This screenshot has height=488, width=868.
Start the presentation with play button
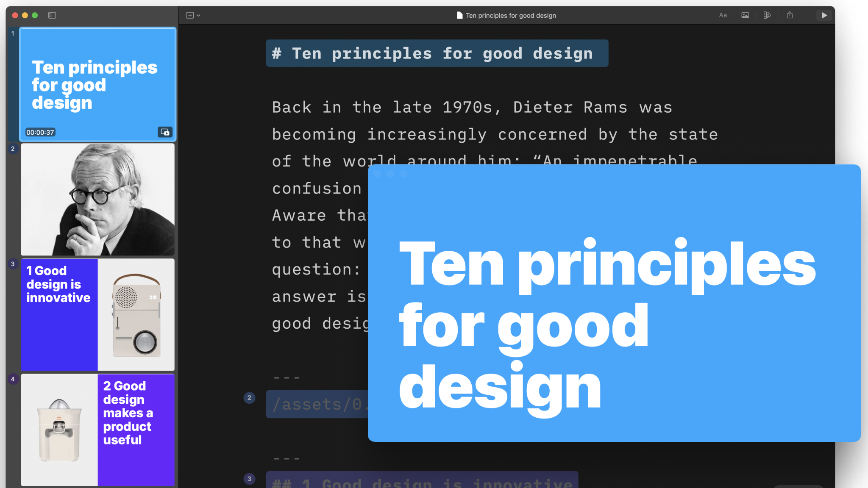pos(824,15)
